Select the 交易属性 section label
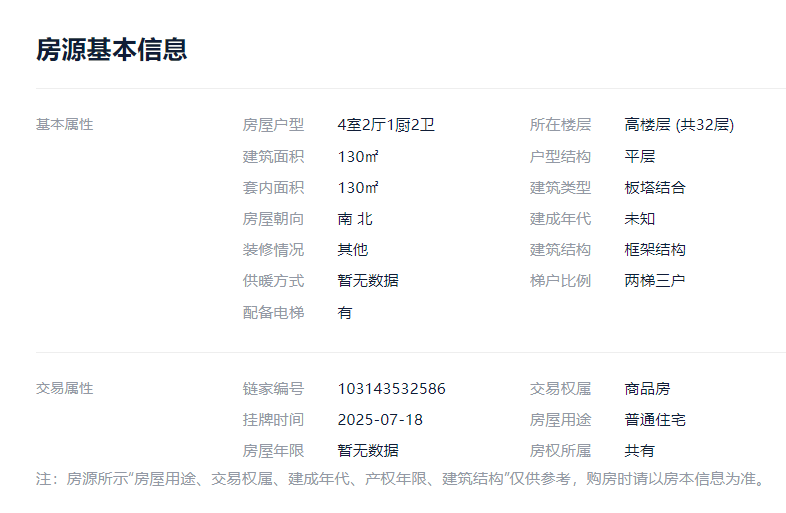The height and width of the screenshot is (513, 786). (64, 389)
